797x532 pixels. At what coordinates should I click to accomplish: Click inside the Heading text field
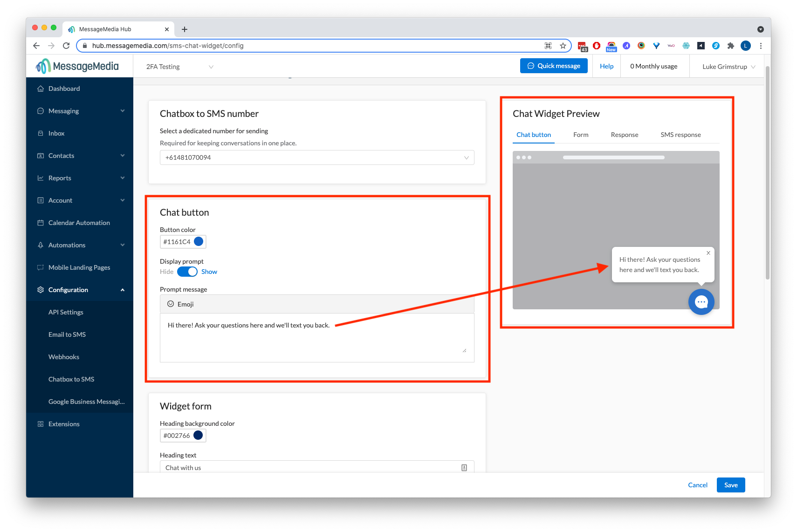pyautogui.click(x=280, y=467)
